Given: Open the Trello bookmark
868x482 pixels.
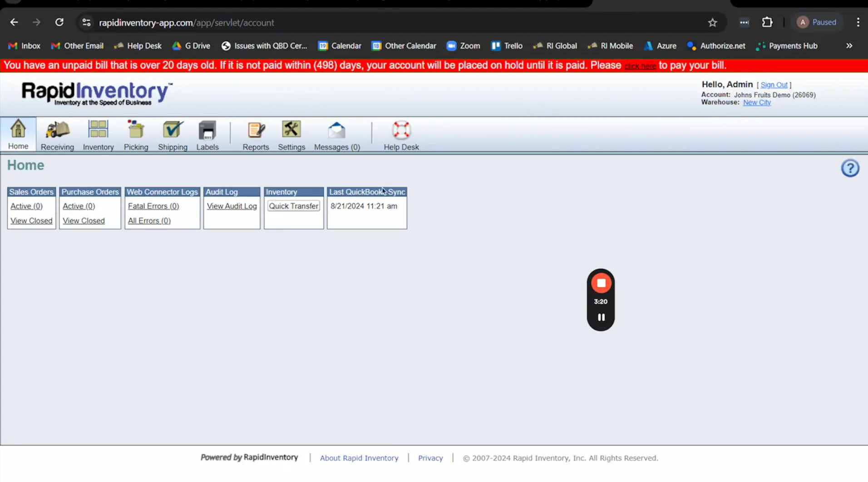Looking at the screenshot, I should [x=507, y=46].
